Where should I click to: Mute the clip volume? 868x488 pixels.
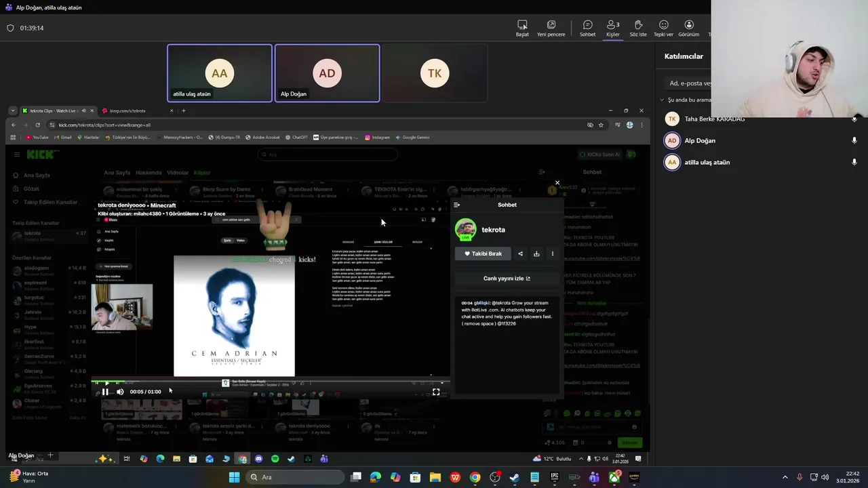coord(120,392)
